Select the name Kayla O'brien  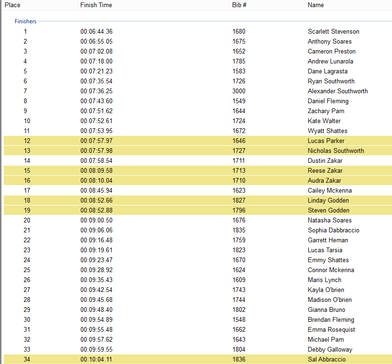[x=326, y=290]
